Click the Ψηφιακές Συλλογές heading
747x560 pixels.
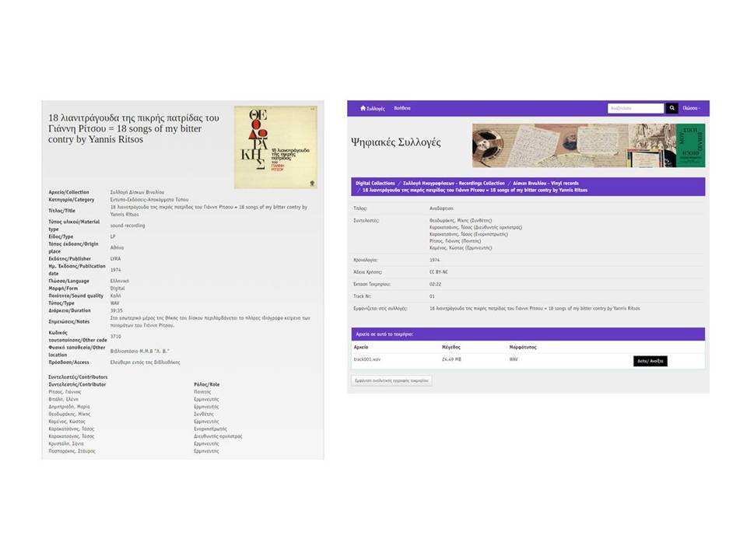[396, 142]
